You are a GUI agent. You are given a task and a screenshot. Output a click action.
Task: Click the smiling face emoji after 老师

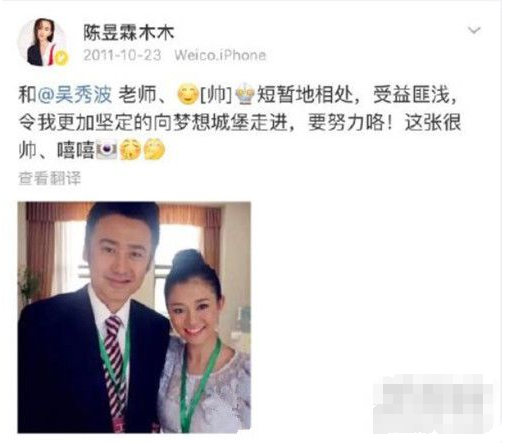pos(188,95)
